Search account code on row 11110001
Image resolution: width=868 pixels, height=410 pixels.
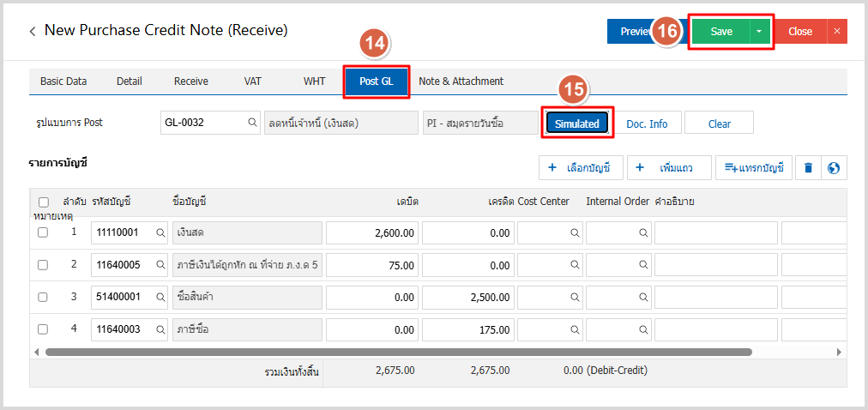[x=160, y=232]
